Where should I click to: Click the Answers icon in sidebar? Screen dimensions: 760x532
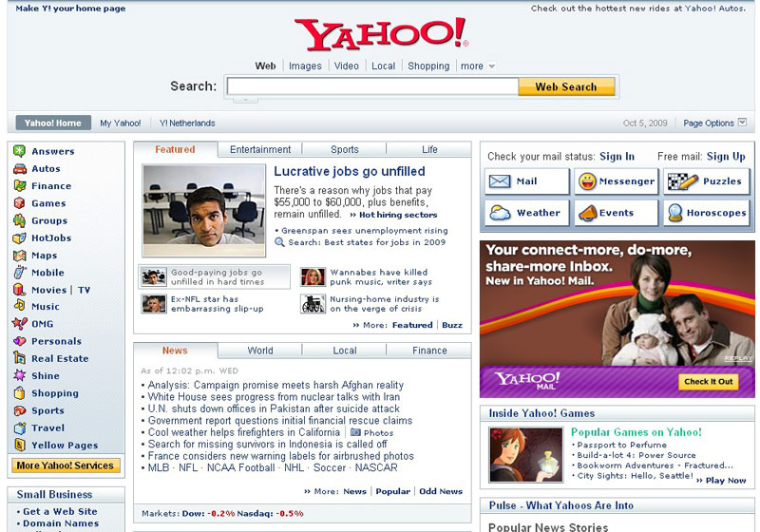click(x=19, y=151)
